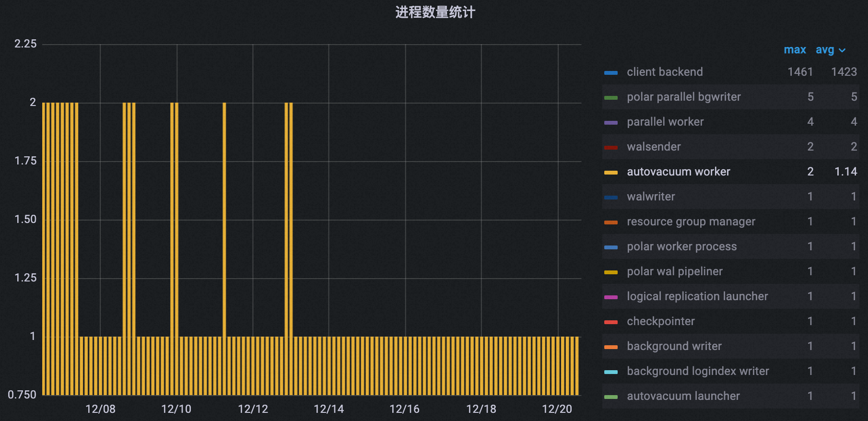Click the 0.750 y-axis tick label
Screen dimensions: 868x421
[22, 395]
